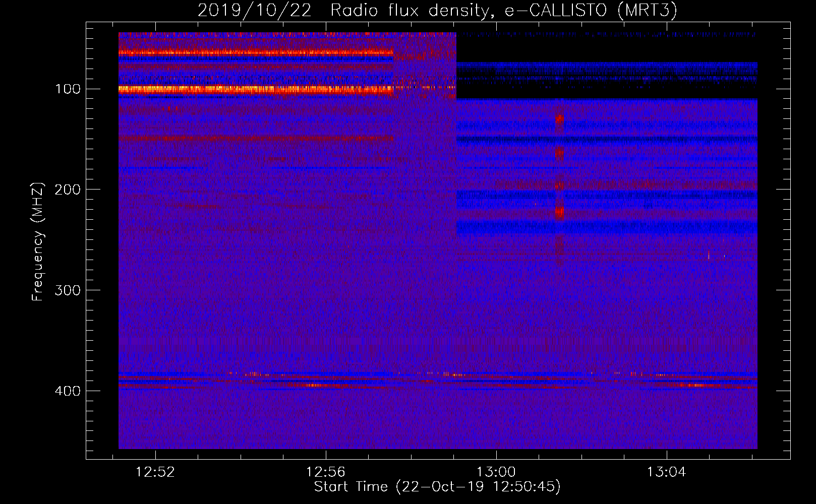Click the bright yellow emission band at 100 MHz
Image resolution: width=816 pixels, height=504 pixels.
click(256, 90)
